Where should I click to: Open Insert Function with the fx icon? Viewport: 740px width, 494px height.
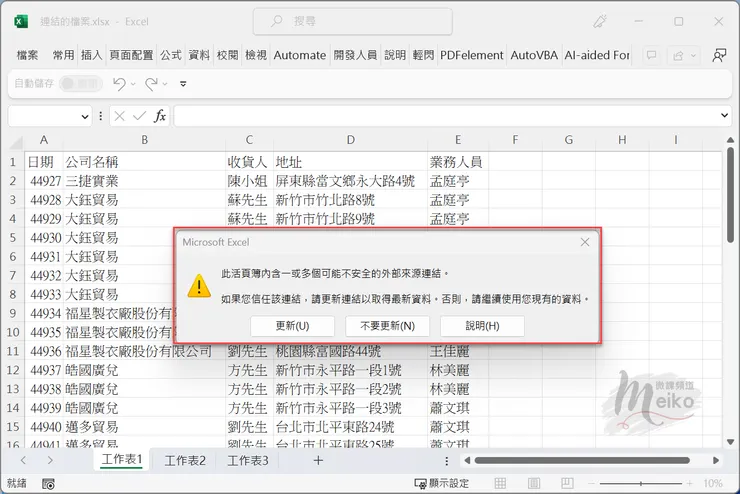click(160, 116)
